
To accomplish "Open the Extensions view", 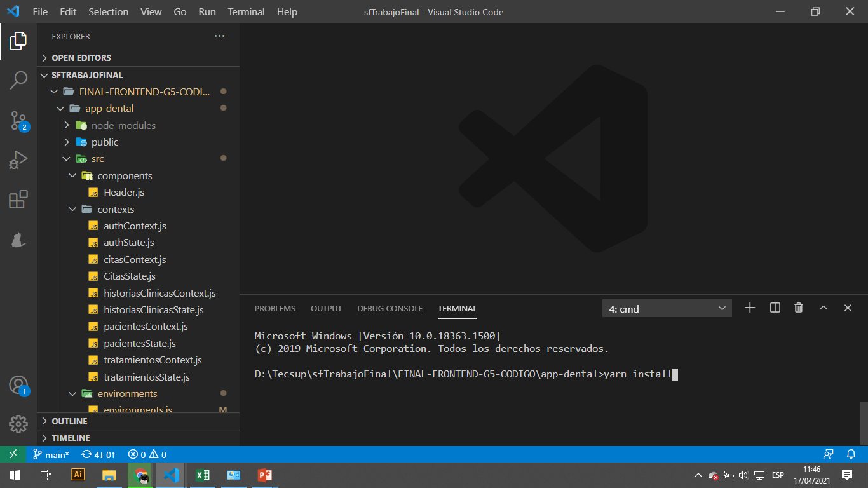I will (x=18, y=199).
